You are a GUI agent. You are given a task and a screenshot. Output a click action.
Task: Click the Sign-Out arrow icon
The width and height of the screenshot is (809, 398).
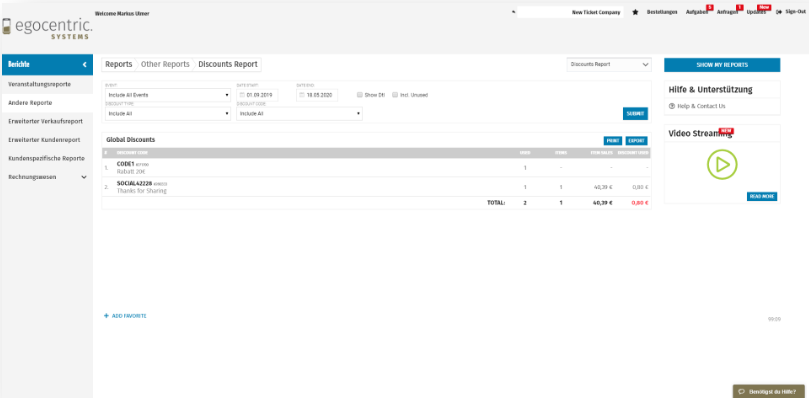pos(779,12)
